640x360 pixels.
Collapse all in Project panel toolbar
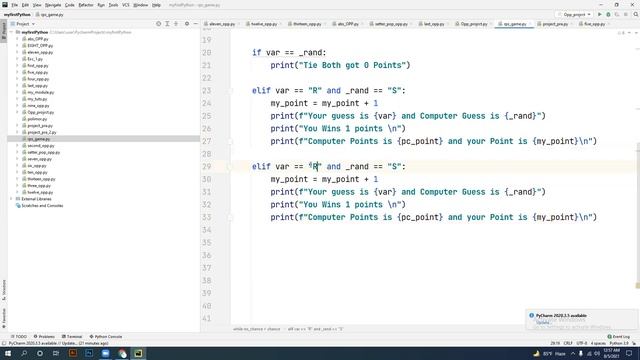tap(176, 24)
